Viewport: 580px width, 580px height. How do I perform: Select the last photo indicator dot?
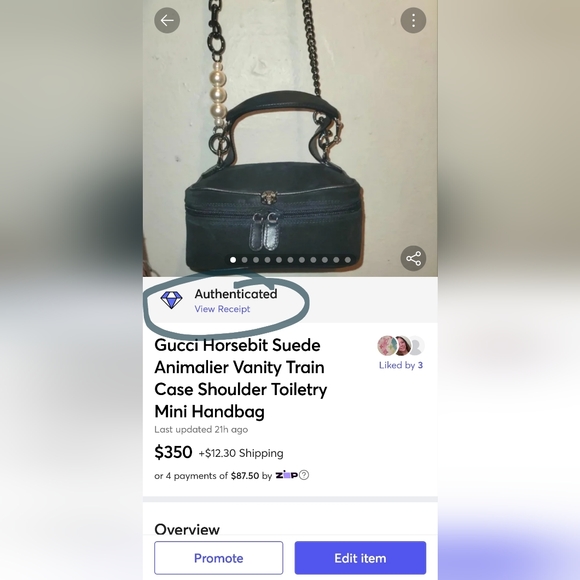coord(348,260)
